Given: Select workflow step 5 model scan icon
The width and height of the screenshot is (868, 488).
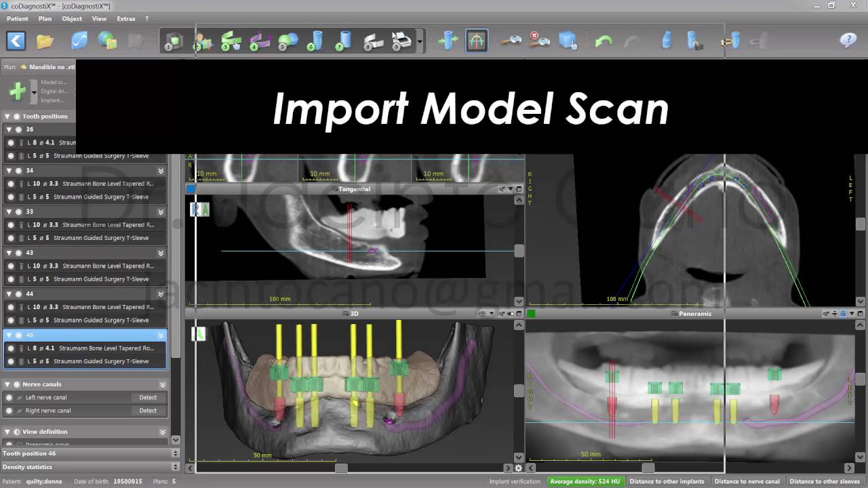Looking at the screenshot, I should [x=288, y=41].
